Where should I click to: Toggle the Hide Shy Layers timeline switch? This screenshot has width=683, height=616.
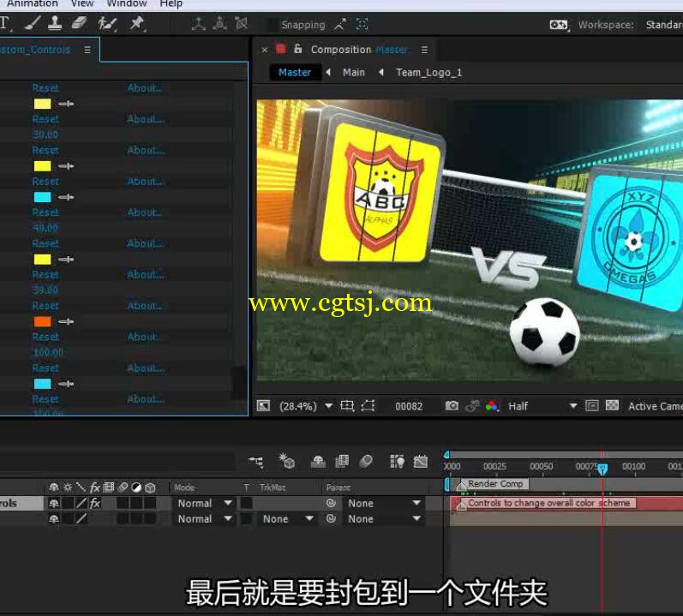(x=318, y=462)
